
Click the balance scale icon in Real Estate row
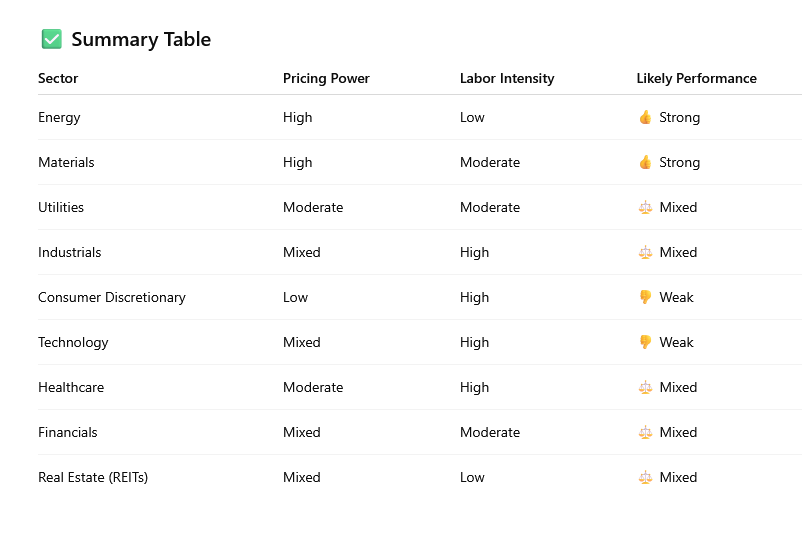[x=645, y=477]
